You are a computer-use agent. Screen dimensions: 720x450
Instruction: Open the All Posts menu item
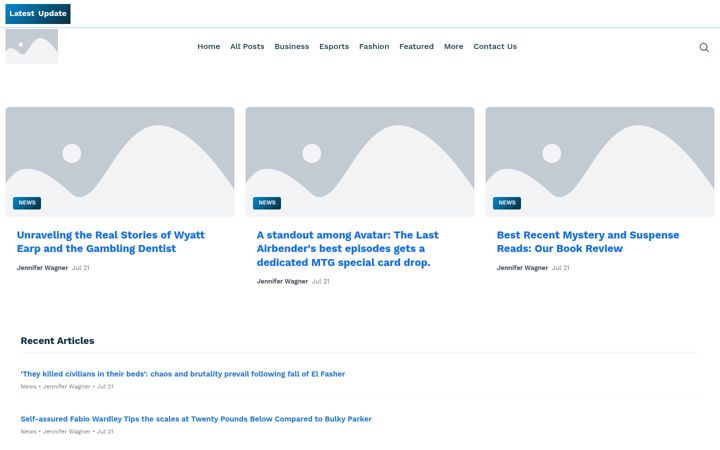(247, 46)
